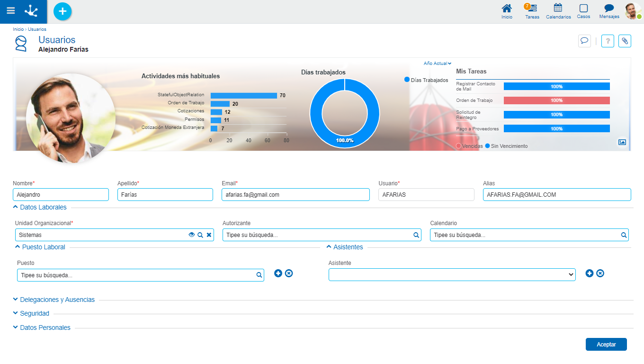
Task: Click the Aceptar button
Action: point(606,345)
